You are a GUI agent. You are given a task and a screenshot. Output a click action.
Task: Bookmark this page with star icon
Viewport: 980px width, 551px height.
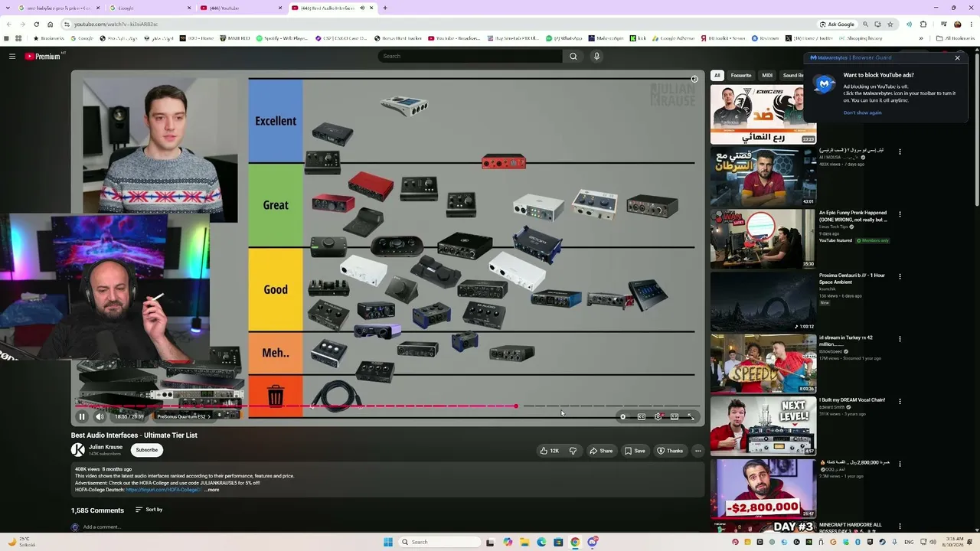[890, 24]
